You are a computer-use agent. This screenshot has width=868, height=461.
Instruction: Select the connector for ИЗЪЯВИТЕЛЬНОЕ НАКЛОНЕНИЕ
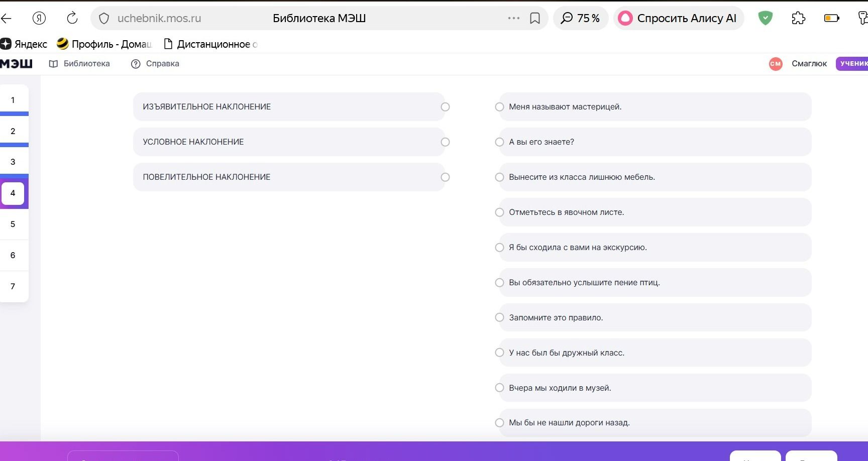(x=445, y=107)
